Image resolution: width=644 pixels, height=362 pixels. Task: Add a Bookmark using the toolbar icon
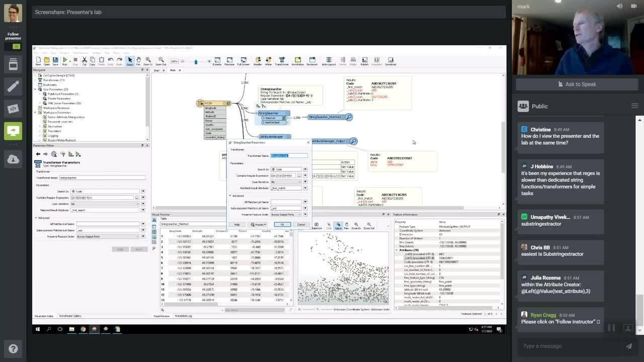click(312, 60)
